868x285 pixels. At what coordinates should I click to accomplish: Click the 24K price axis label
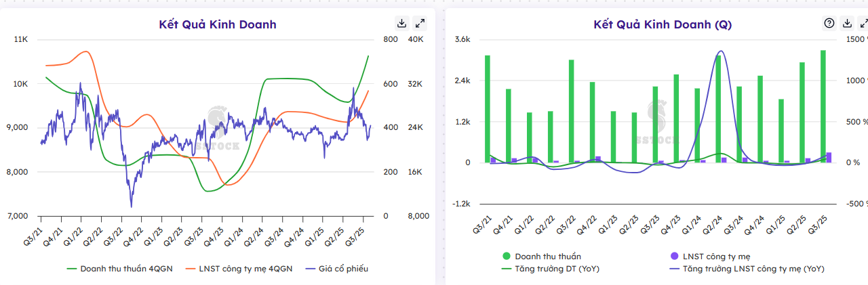(415, 128)
